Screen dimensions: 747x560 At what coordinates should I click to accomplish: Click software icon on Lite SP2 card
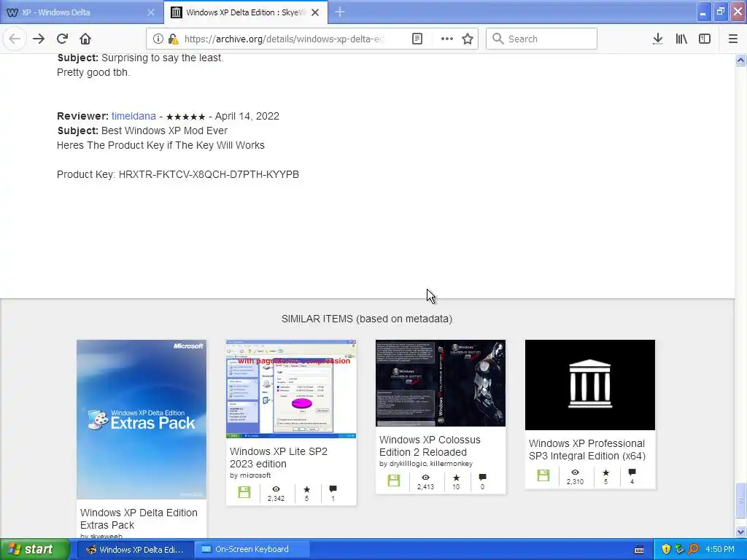pyautogui.click(x=244, y=492)
